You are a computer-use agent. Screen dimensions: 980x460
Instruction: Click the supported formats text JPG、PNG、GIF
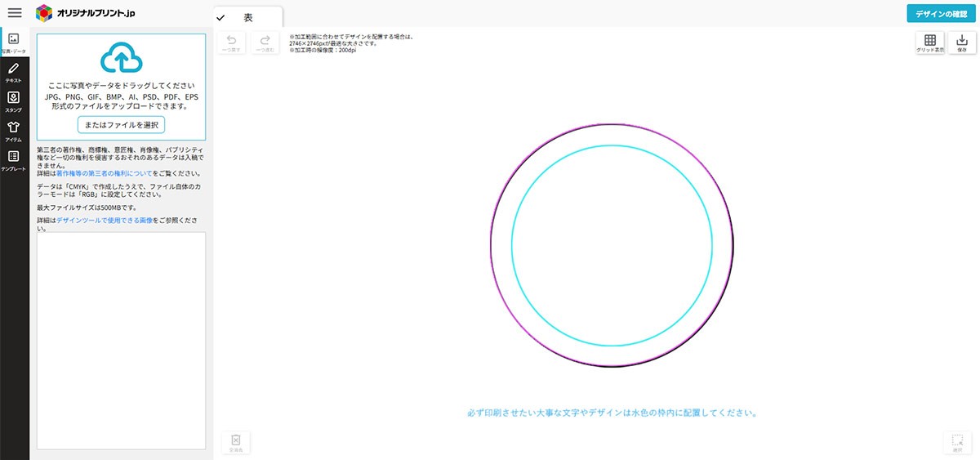(121, 101)
